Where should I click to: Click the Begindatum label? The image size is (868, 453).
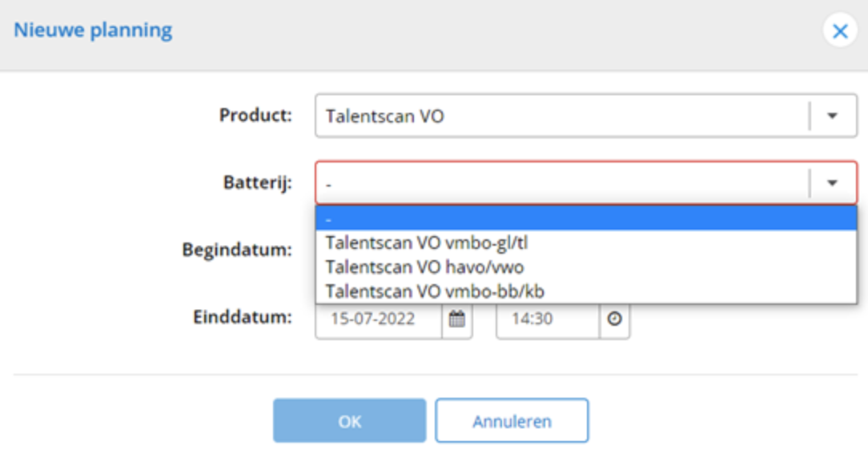pyautogui.click(x=235, y=250)
